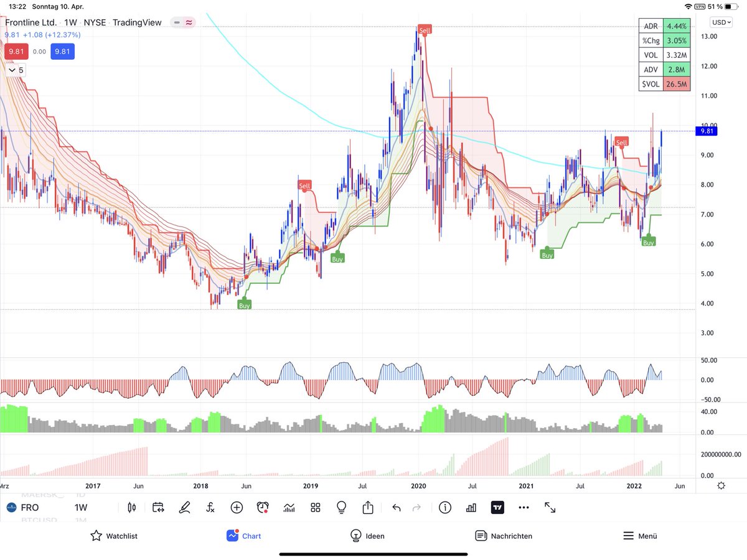Open the candlestick chart style selector

pyautogui.click(x=131, y=508)
